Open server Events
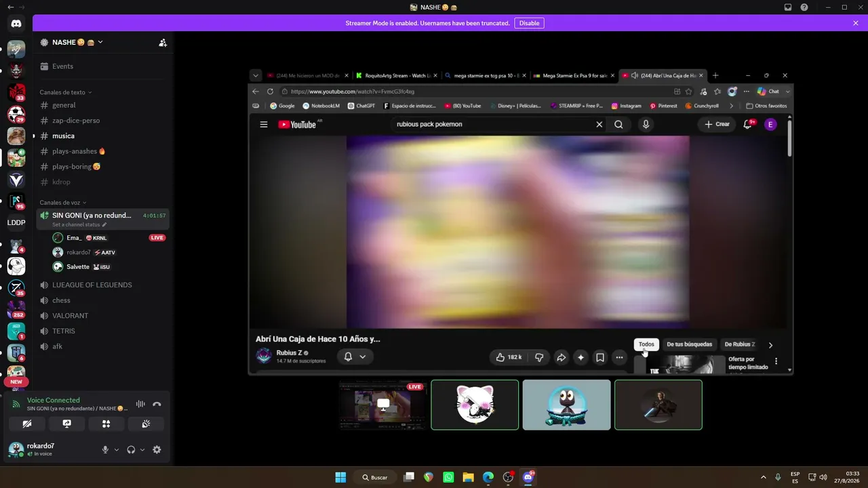 (x=103, y=66)
